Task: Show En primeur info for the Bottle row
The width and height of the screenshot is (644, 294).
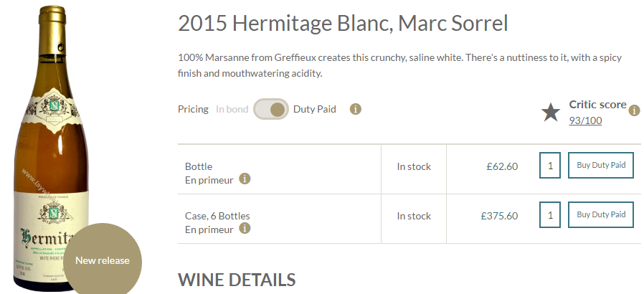Action: click(x=245, y=179)
